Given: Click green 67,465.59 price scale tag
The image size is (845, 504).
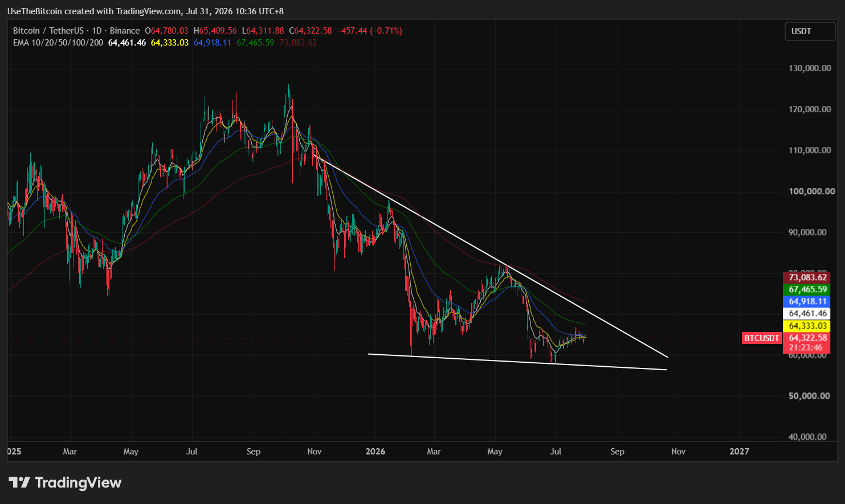Looking at the screenshot, I should click(807, 289).
